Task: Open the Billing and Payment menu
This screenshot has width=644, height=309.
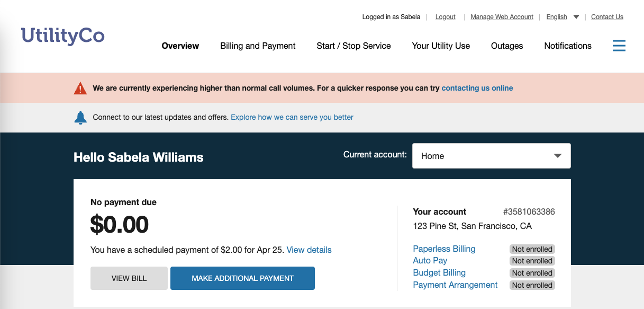Action: (258, 46)
